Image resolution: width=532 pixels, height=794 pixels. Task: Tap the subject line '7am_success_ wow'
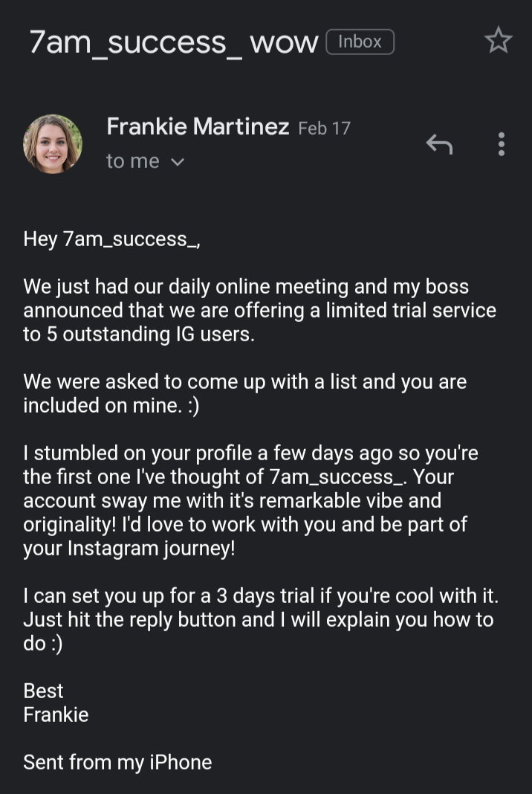(x=174, y=42)
